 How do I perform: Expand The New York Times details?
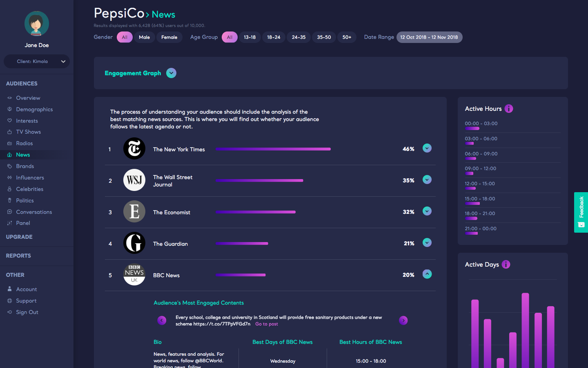pyautogui.click(x=427, y=148)
